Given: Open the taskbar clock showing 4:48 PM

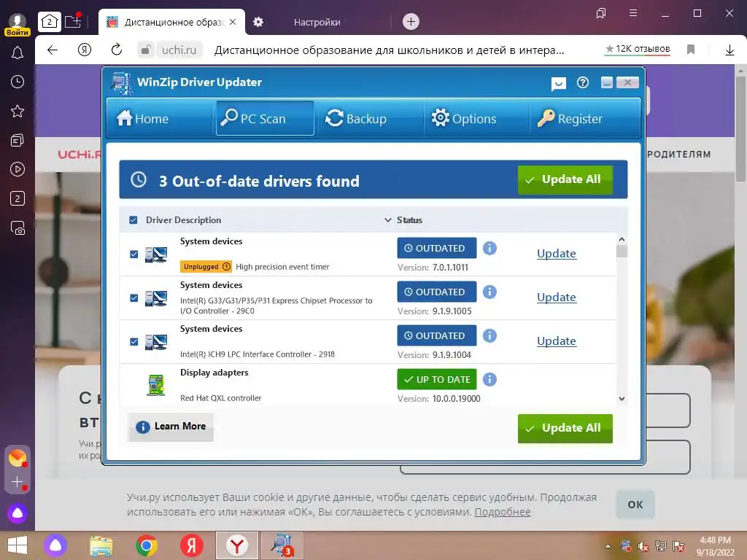Looking at the screenshot, I should pyautogui.click(x=715, y=546).
